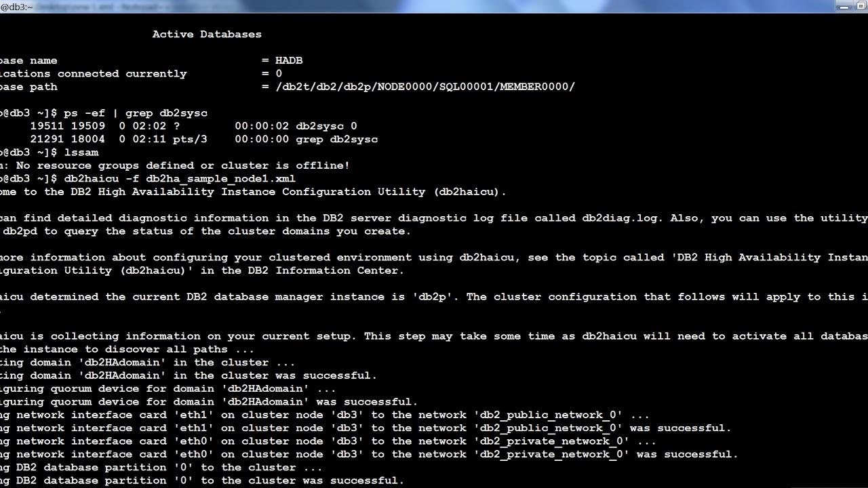Click the 'lssam' command text
This screenshot has height=488, width=868.
click(81, 152)
